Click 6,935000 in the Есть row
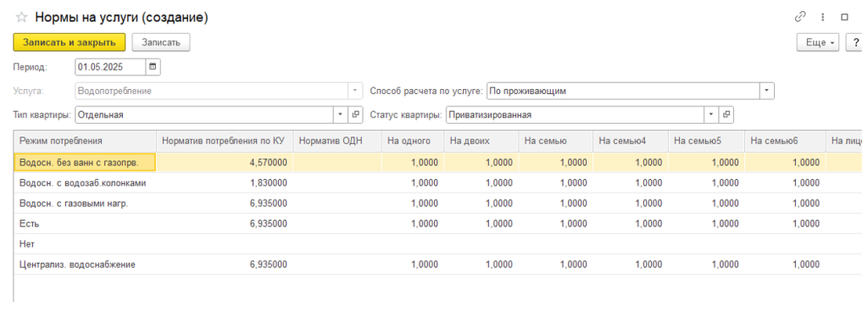The width and height of the screenshot is (868, 313). point(225,224)
